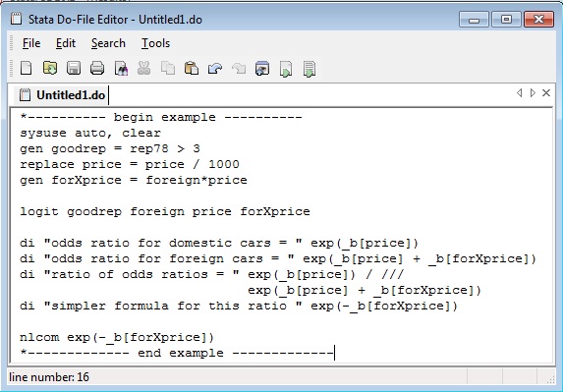Click the Undo arrow icon
Viewport: 563px width, 392px height.
click(215, 68)
